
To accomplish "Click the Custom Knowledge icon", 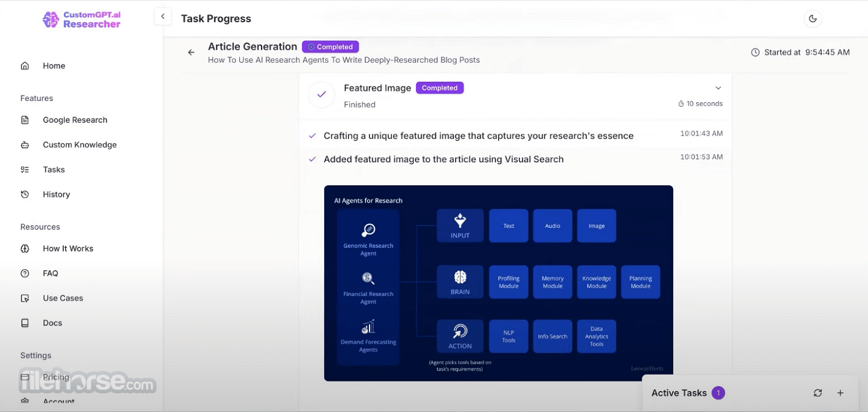I will click(25, 145).
